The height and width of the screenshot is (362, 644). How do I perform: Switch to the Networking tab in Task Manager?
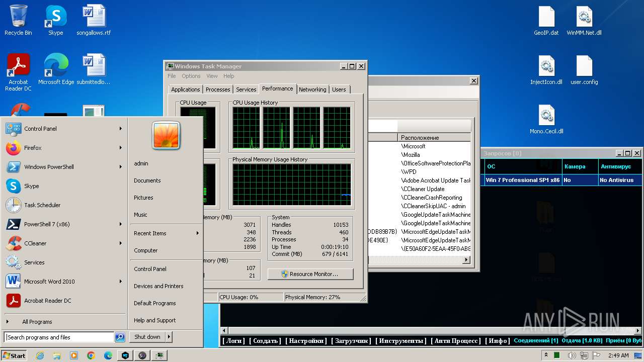pos(312,89)
